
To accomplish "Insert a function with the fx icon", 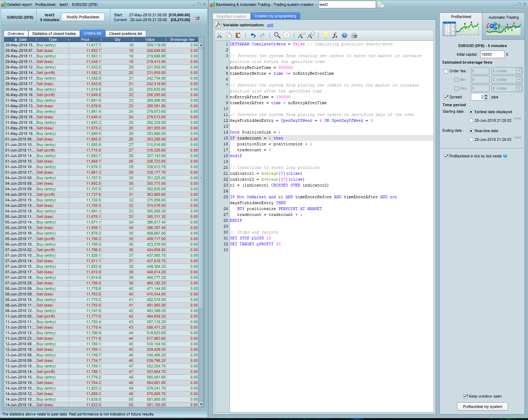I will pyautogui.click(x=335, y=35).
